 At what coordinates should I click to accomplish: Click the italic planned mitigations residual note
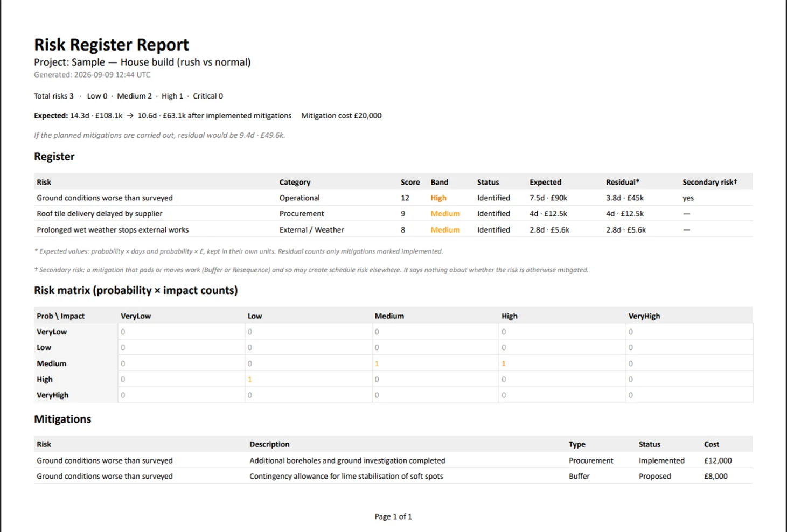tap(159, 135)
